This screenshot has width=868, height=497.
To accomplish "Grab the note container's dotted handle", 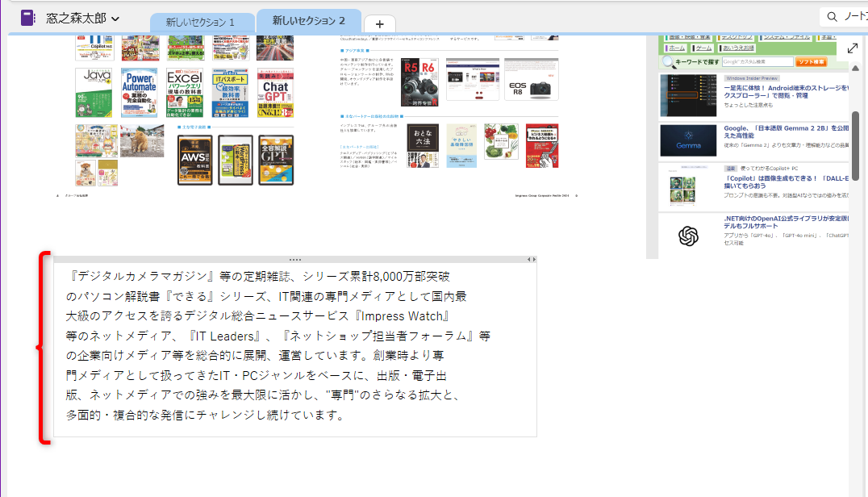I will click(x=295, y=260).
